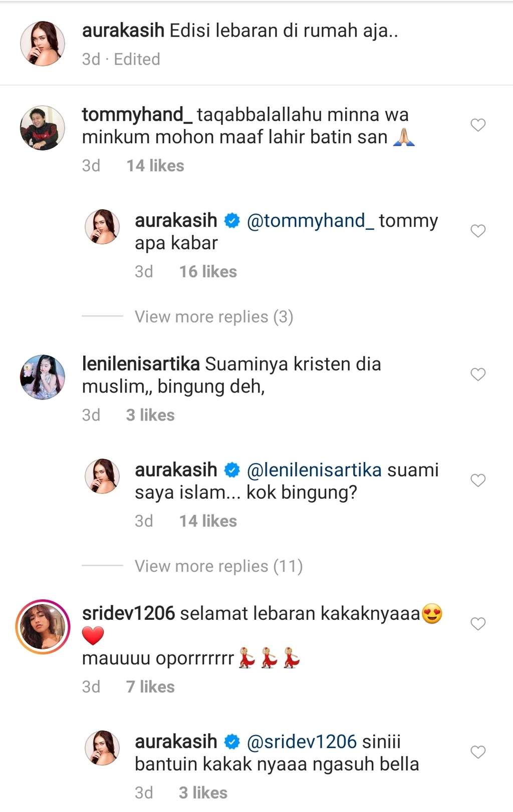Tap the @sridev1206 mention link

click(302, 741)
